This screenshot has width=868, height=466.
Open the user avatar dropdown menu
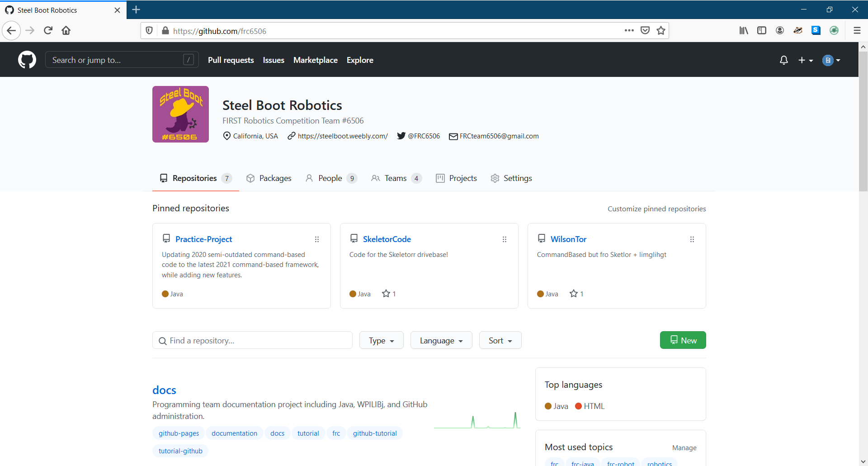click(x=831, y=60)
